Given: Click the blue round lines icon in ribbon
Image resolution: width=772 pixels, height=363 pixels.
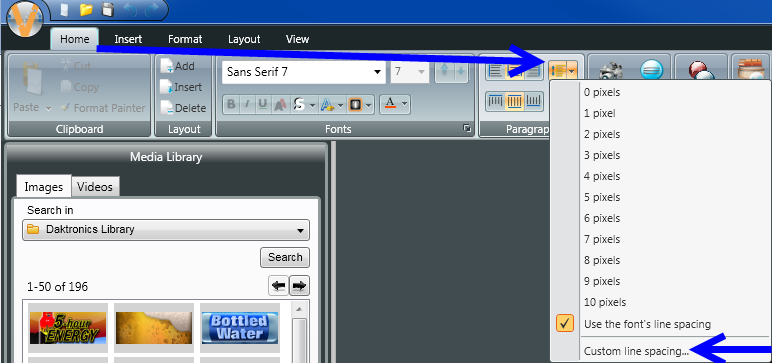Looking at the screenshot, I should (x=651, y=71).
